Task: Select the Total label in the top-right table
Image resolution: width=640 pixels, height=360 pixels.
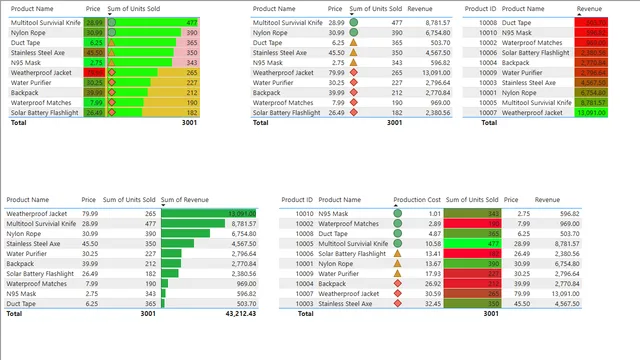Action: 489,122
